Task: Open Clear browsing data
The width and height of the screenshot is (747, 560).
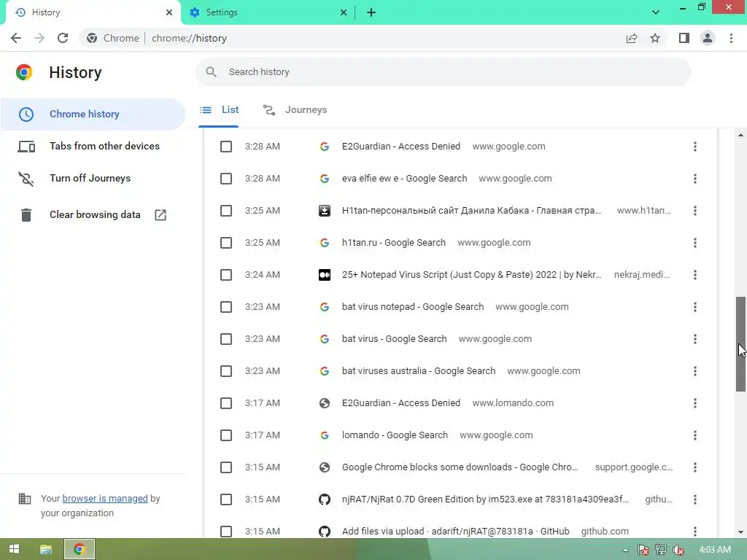Action: tap(93, 215)
